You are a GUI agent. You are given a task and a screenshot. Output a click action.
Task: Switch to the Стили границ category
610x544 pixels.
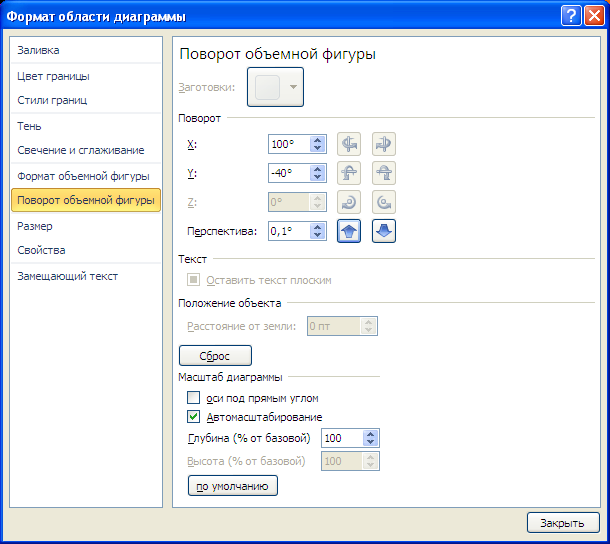(x=86, y=100)
